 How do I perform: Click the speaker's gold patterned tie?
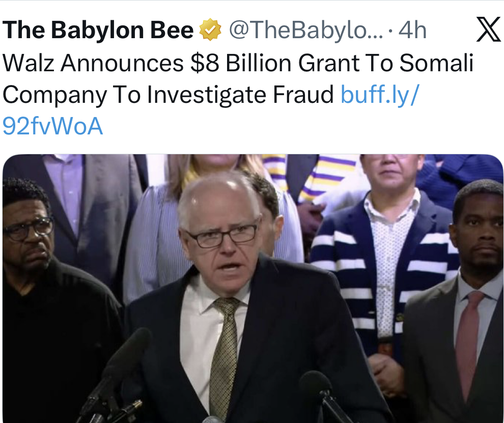point(224,351)
